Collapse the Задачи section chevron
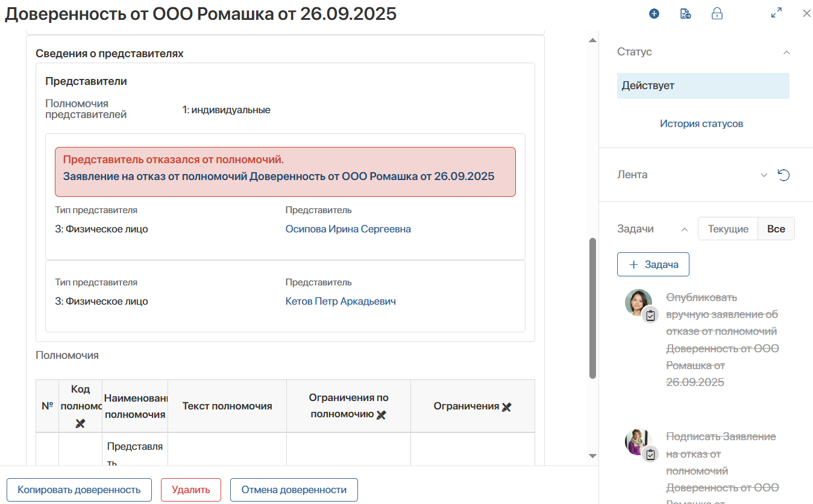813x504 pixels. click(x=684, y=229)
